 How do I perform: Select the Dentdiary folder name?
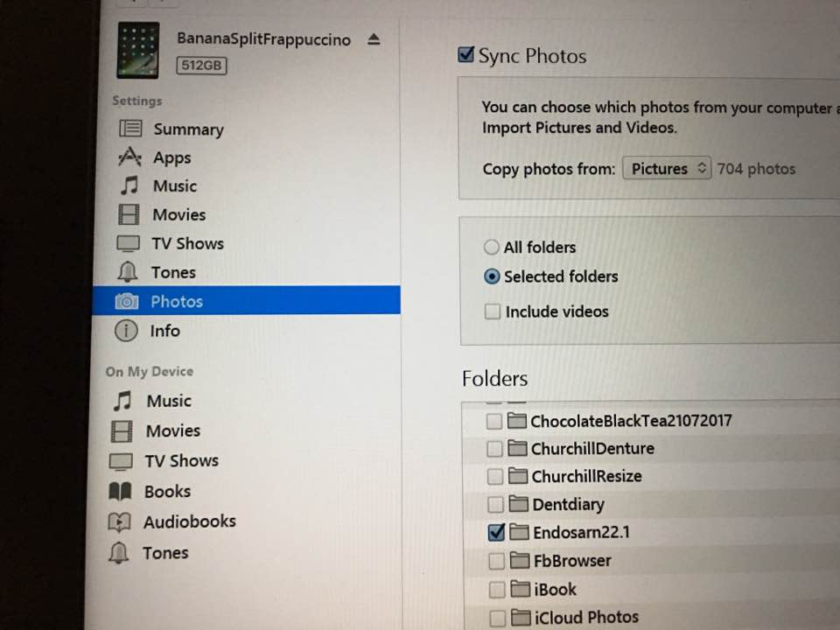pos(567,504)
